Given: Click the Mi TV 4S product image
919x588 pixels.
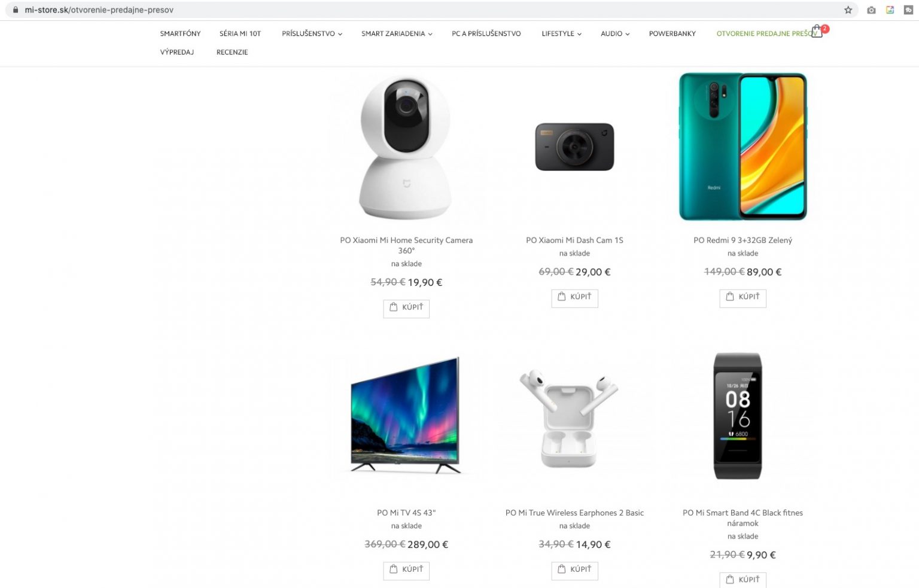Looking at the screenshot, I should click(x=406, y=416).
